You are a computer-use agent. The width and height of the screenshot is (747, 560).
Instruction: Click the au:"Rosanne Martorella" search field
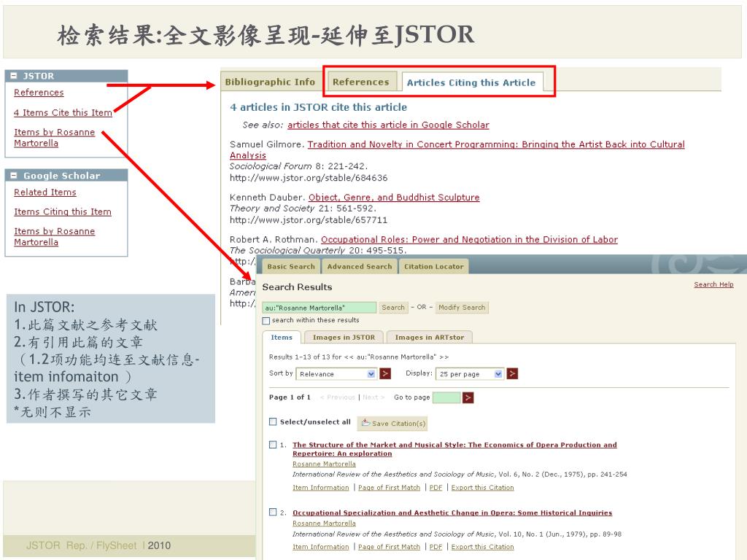(x=320, y=308)
